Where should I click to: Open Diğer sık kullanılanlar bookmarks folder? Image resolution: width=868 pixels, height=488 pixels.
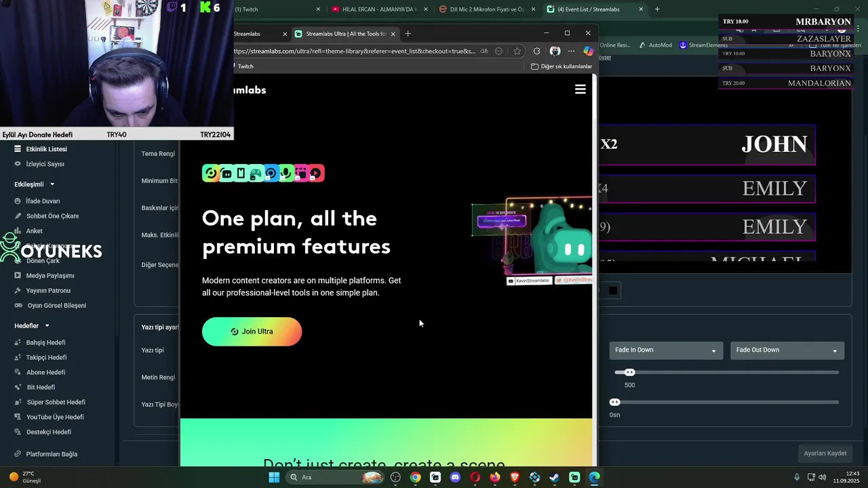(x=561, y=66)
